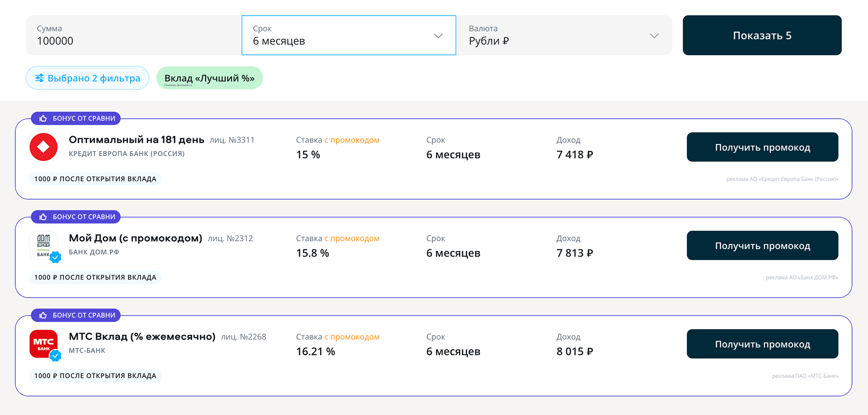868x415 pixels.
Task: Click МТС-БАНК bank name
Action: tap(87, 351)
